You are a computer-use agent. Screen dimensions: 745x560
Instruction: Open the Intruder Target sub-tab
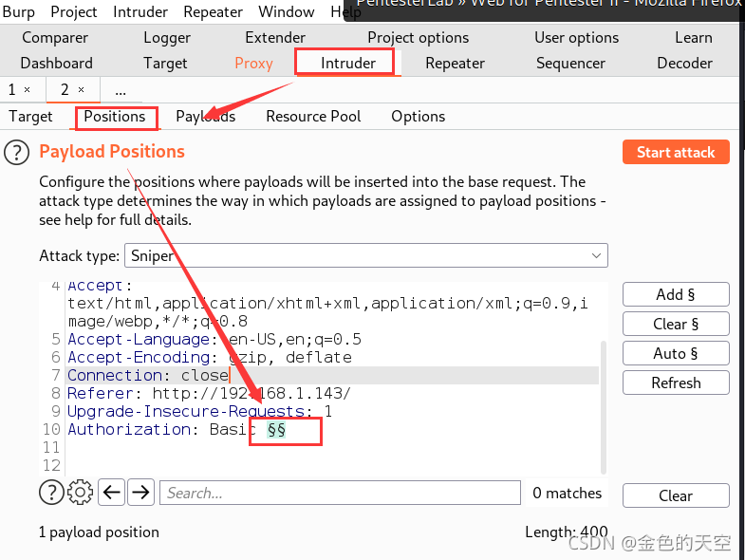[30, 117]
